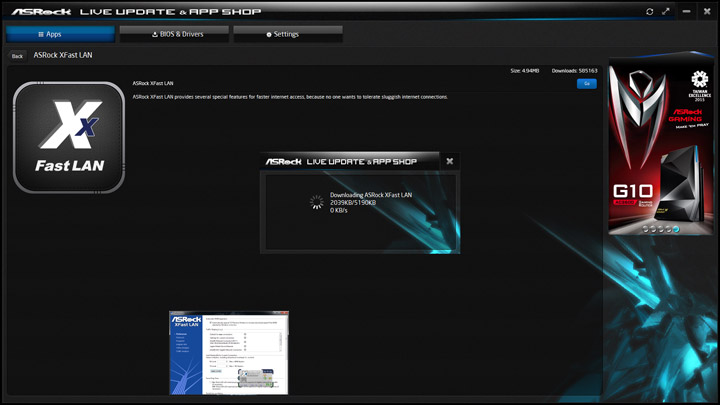The image size is (720, 405).
Task: Select the highlighted fifth banner carousel dot
Action: [676, 229]
